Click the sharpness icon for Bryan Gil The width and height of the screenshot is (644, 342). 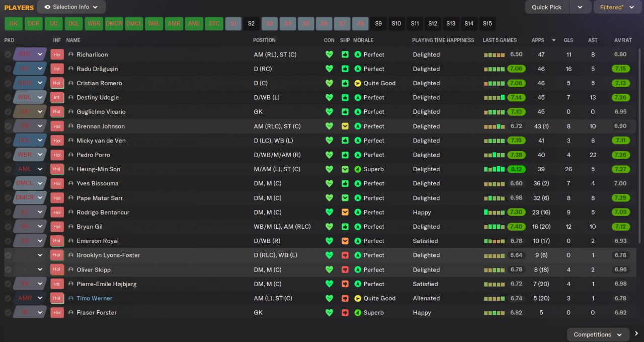tap(345, 227)
